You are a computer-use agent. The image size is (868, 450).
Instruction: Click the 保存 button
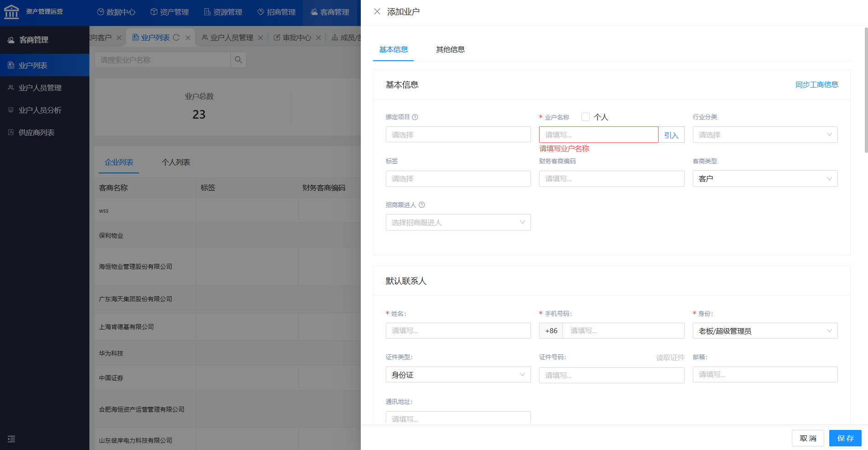(845, 438)
